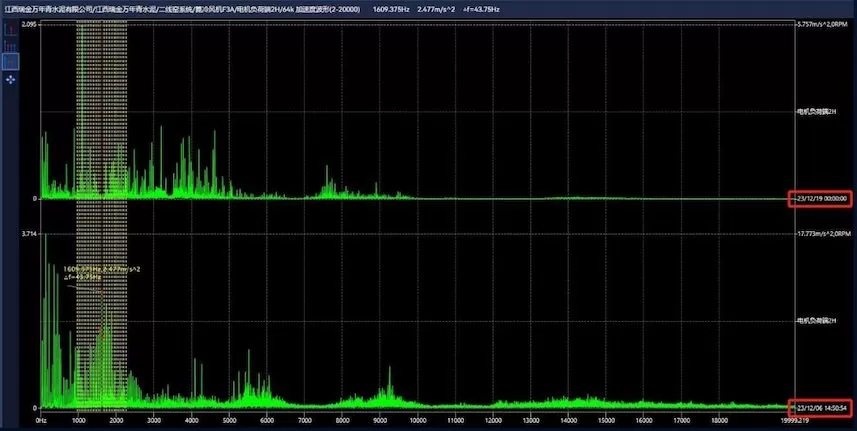857x431 pixels.
Task: Click the 1000 Hz tick on frequency axis
Action: tap(81, 421)
